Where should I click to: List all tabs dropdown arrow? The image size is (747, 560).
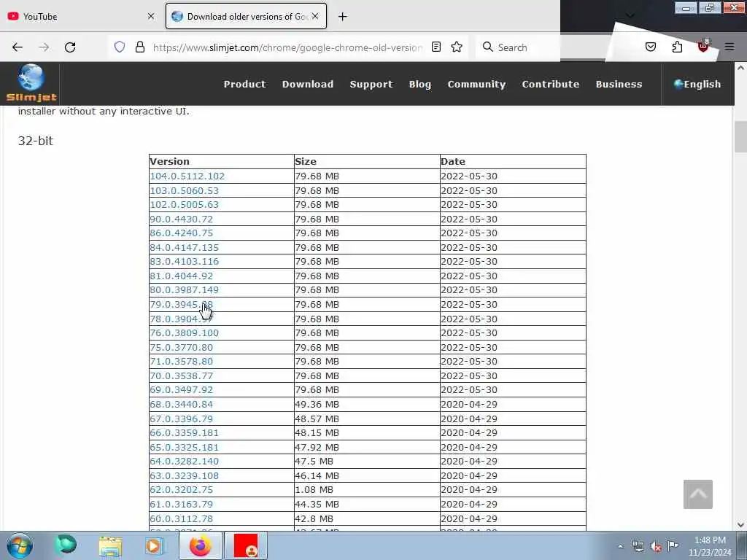click(x=630, y=16)
